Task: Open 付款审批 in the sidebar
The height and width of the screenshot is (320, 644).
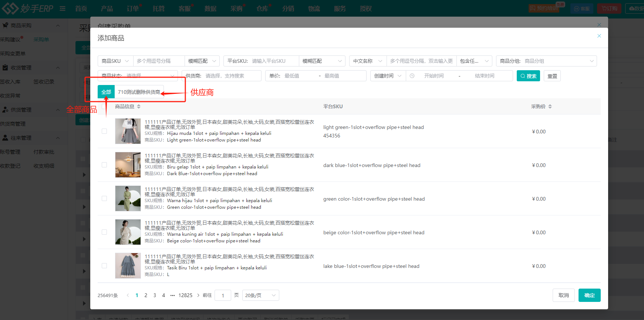Action: click(x=44, y=152)
